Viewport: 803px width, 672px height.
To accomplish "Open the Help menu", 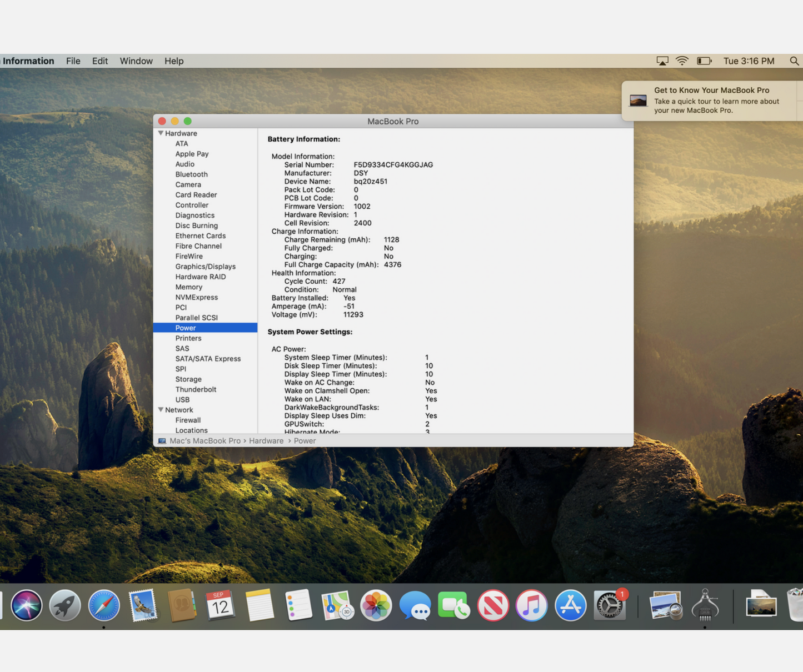I will coord(174,61).
